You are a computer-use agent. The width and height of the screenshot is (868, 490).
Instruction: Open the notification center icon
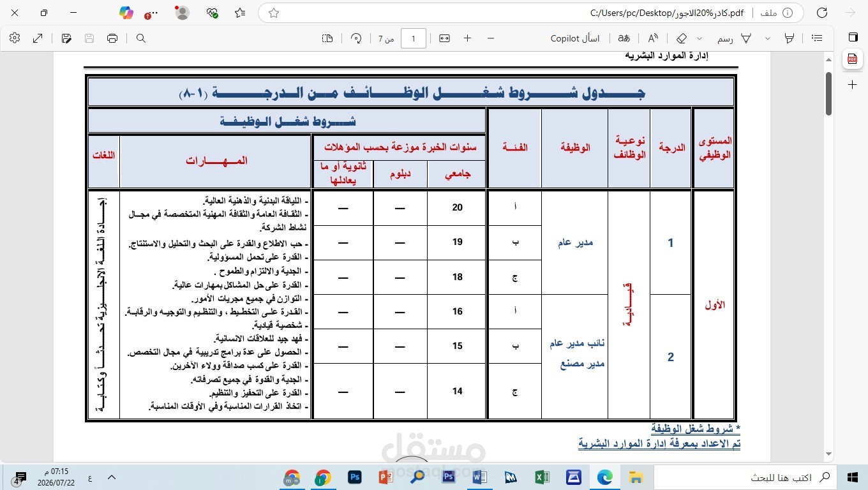[x=20, y=477]
